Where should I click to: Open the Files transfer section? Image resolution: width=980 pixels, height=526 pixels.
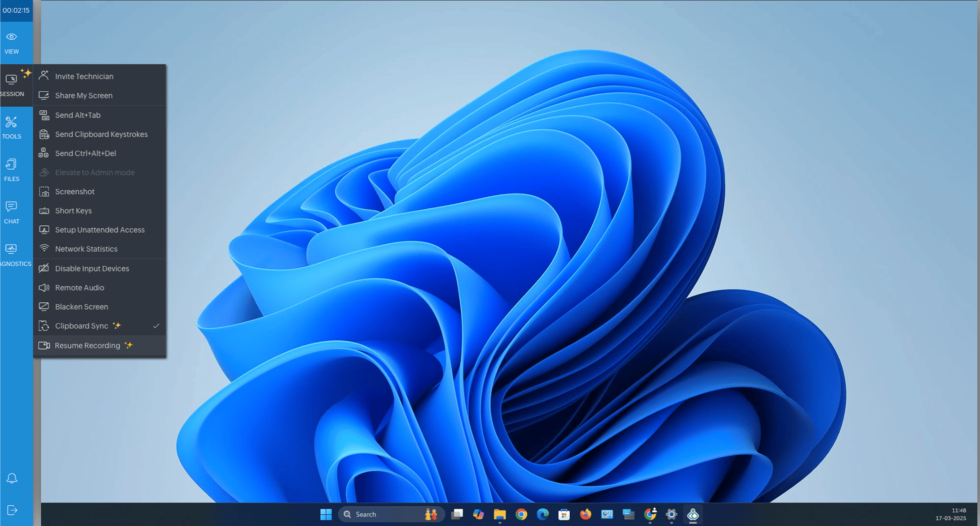coord(12,170)
